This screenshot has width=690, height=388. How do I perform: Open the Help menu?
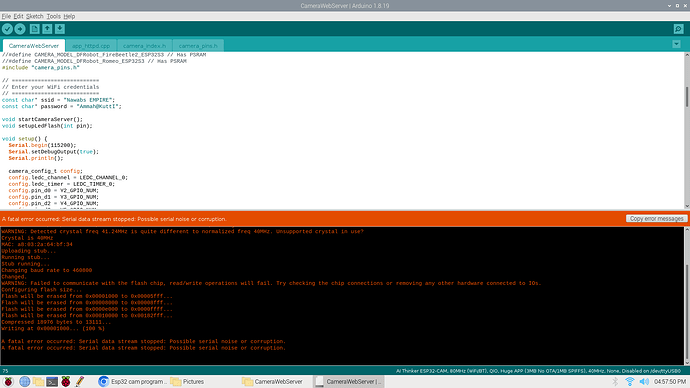pos(69,16)
